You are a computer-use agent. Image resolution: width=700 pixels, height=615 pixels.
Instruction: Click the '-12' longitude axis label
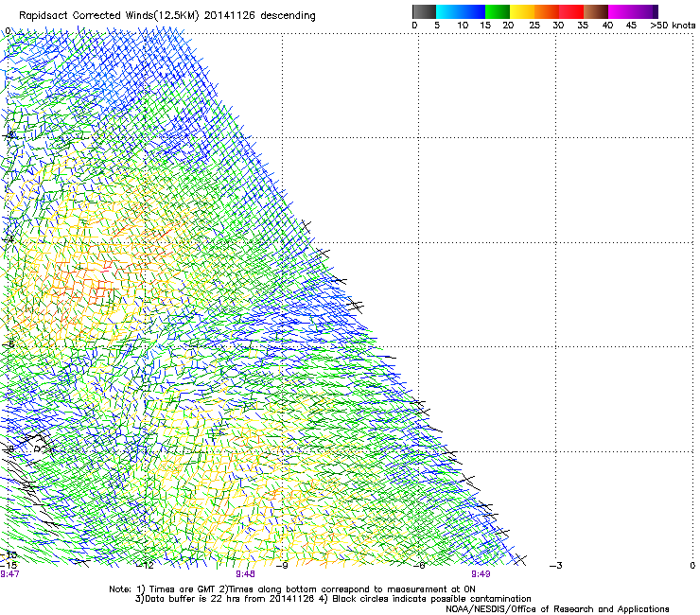[x=145, y=566]
